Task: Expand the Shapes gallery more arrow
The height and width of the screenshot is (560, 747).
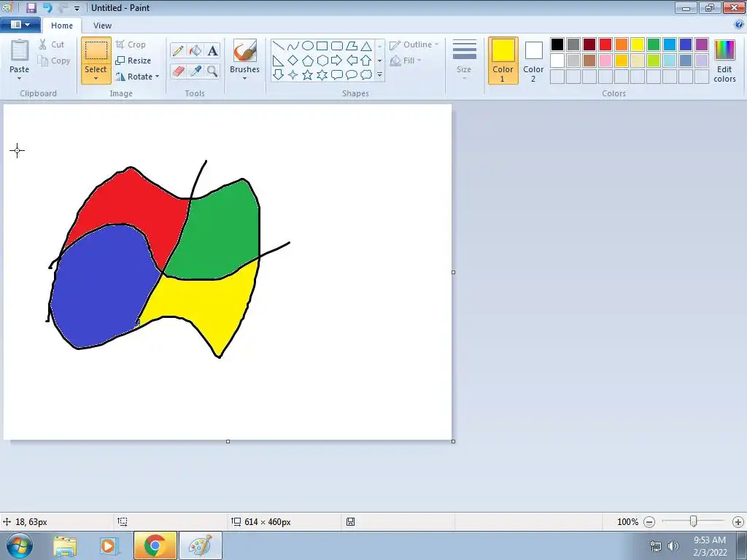Action: point(379,75)
